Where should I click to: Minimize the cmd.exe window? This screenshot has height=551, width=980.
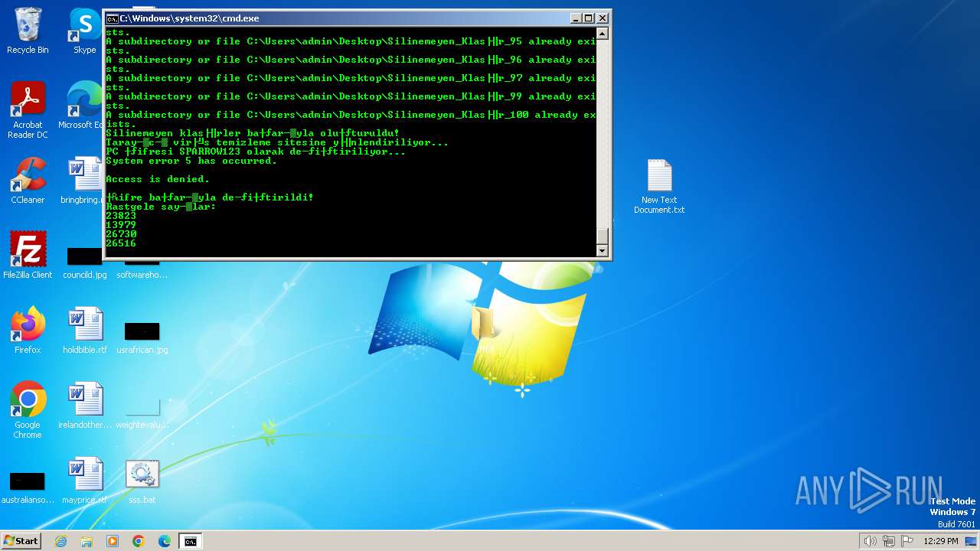point(576,18)
